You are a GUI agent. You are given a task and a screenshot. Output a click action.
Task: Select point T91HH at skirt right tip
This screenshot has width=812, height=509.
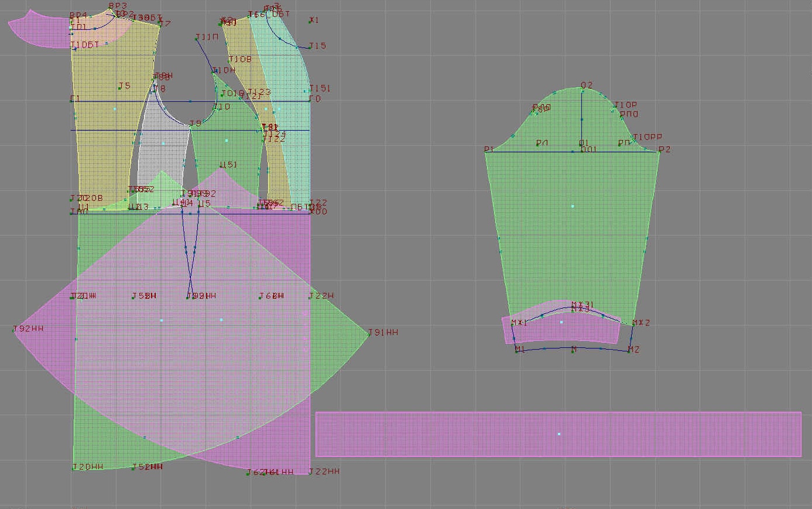[369, 334]
